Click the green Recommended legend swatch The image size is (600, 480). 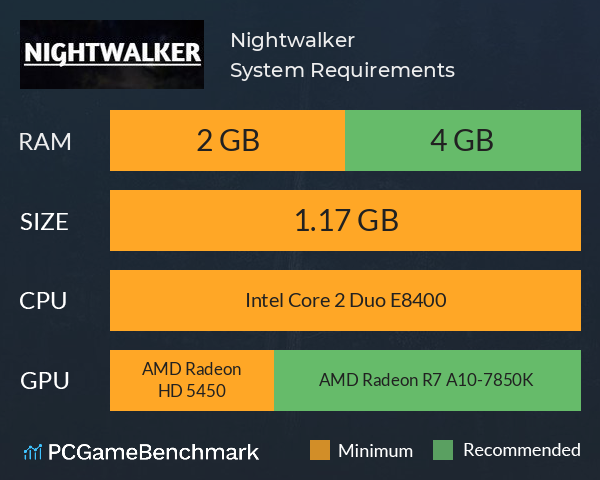pyautogui.click(x=443, y=450)
